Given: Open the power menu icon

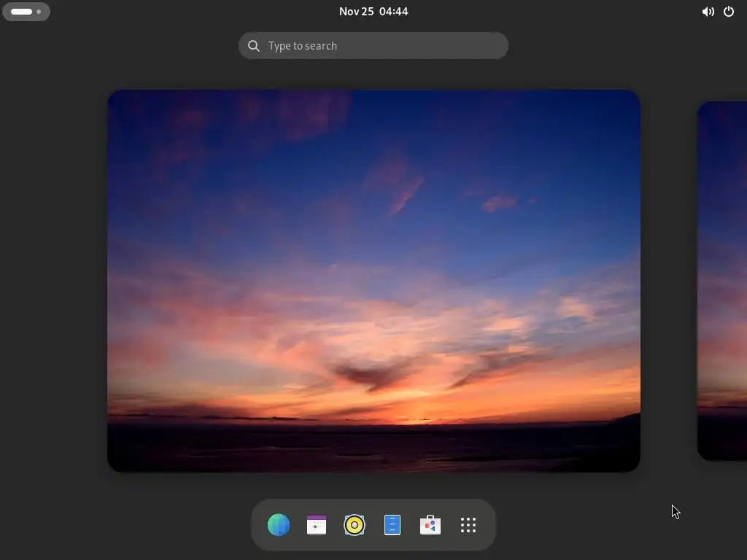Looking at the screenshot, I should (x=729, y=12).
